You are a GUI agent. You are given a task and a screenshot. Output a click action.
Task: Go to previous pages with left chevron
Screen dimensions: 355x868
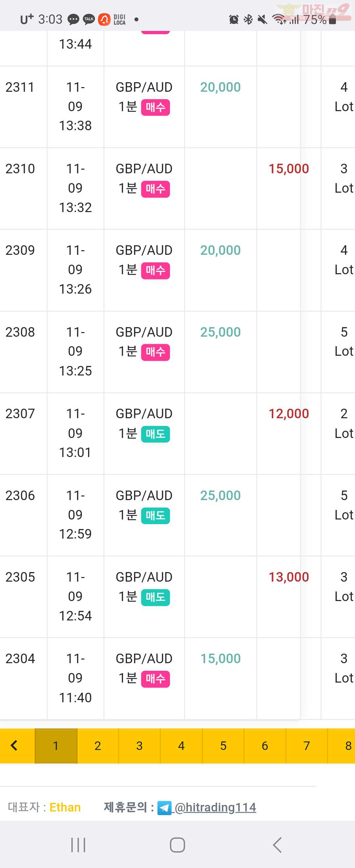coord(14,746)
